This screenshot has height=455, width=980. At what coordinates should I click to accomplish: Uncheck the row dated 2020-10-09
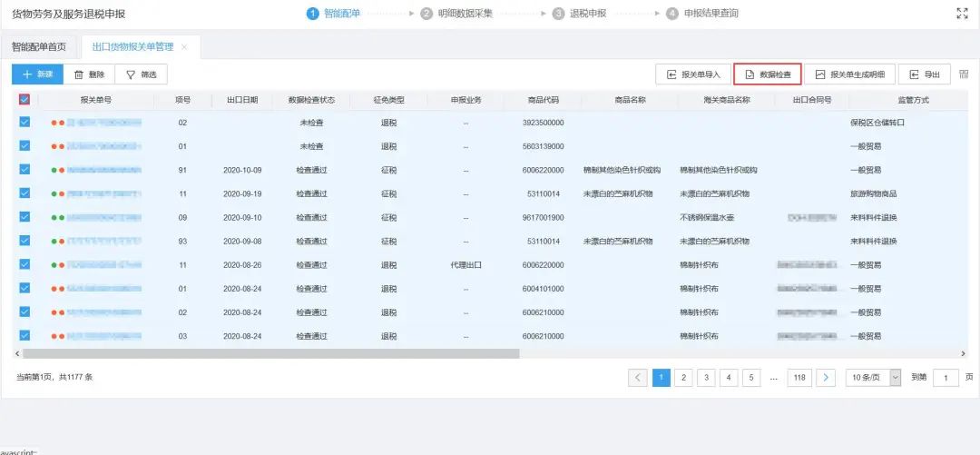click(25, 170)
